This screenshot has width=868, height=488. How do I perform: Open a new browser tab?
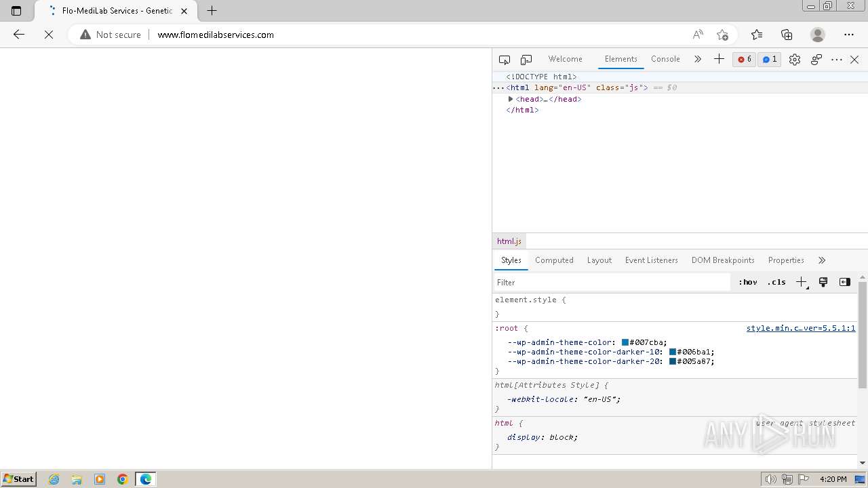[x=212, y=11]
